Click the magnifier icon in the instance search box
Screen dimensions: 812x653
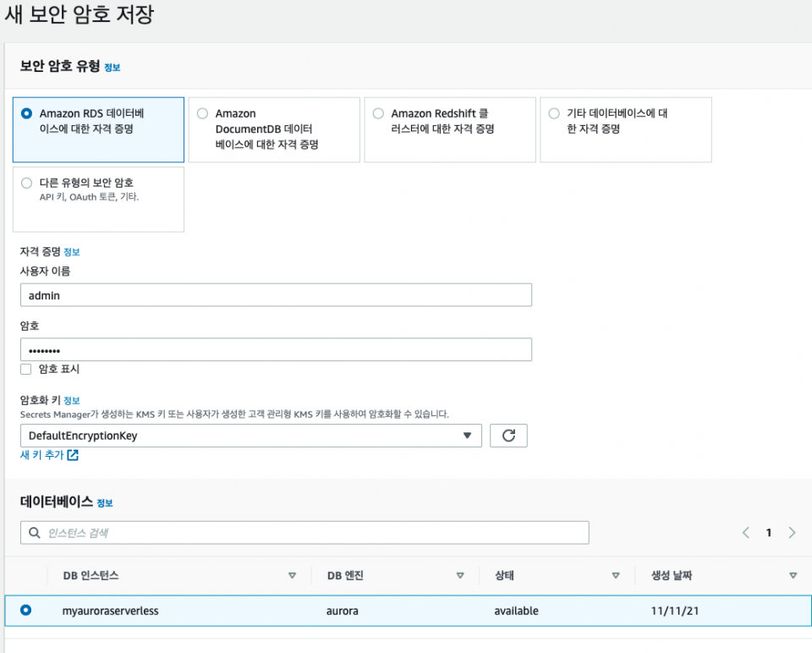(x=34, y=532)
